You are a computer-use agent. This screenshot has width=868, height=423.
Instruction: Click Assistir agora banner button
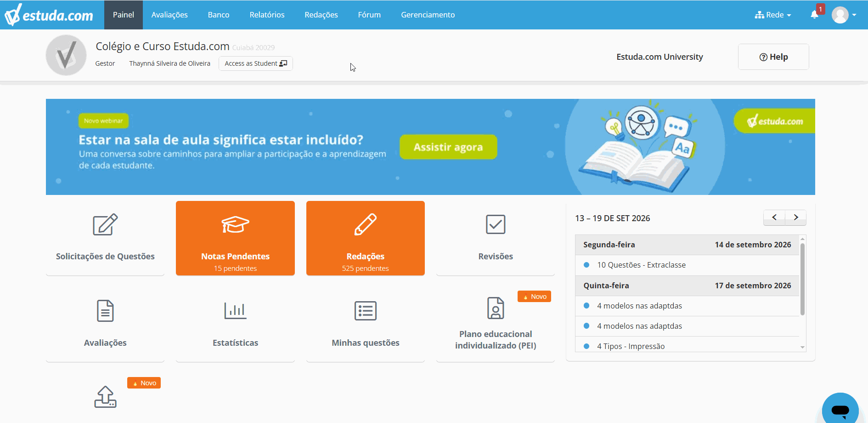448,147
